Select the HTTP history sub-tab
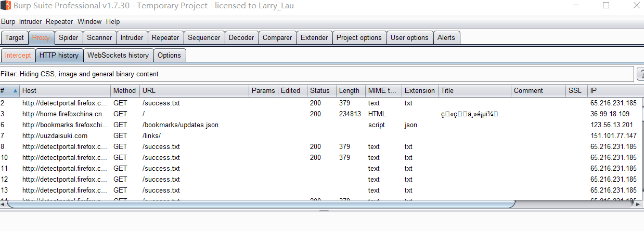The height and width of the screenshot is (231, 644). pyautogui.click(x=59, y=55)
